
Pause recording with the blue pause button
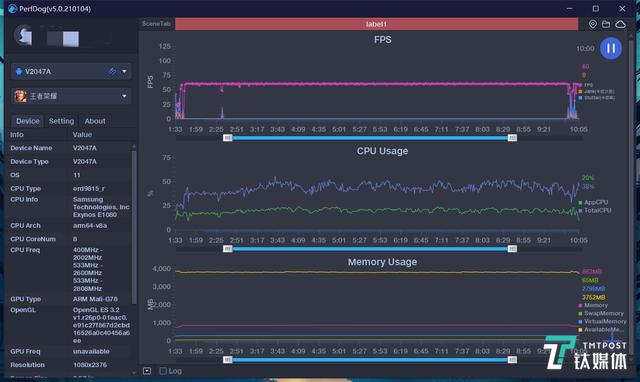coord(611,48)
